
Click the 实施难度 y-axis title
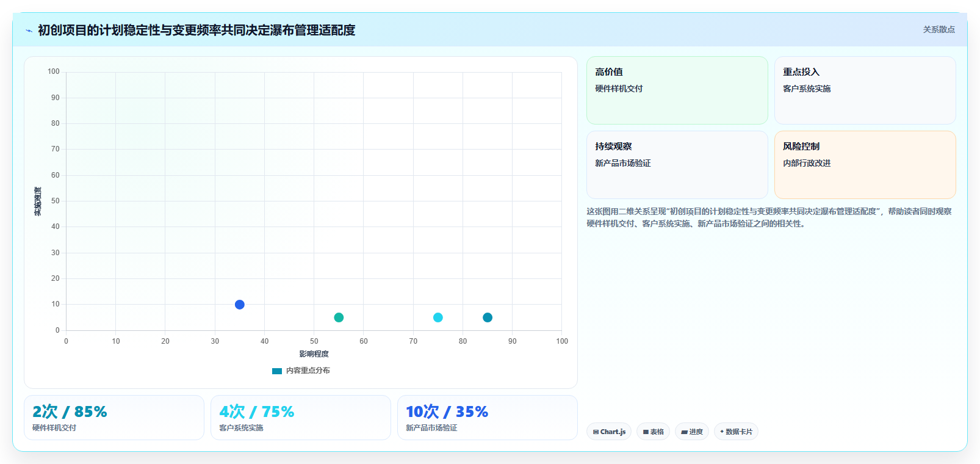(x=38, y=201)
